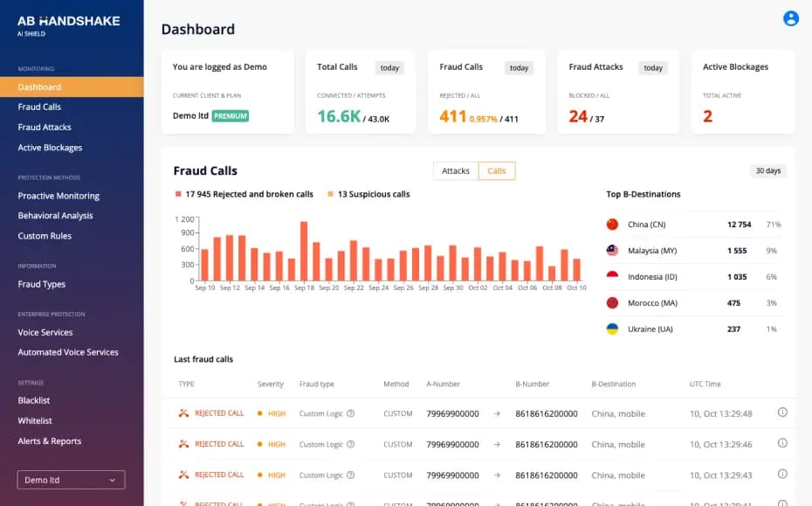Click the PREMIUM plan badge
This screenshot has width=812, height=506.
[x=230, y=116]
